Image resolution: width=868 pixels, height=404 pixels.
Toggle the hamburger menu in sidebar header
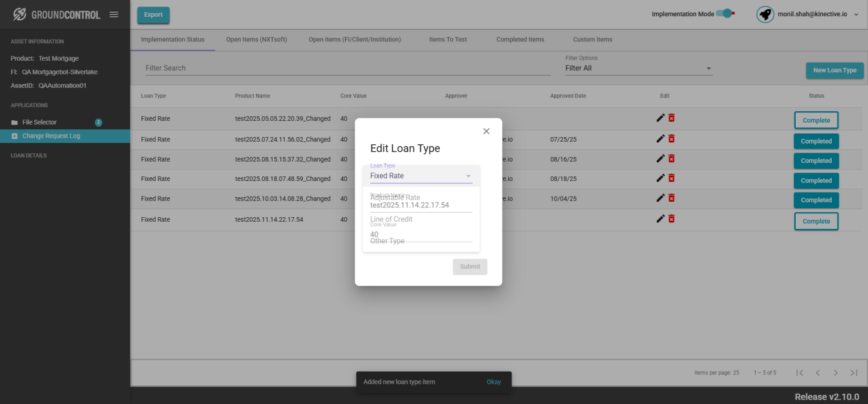point(114,14)
